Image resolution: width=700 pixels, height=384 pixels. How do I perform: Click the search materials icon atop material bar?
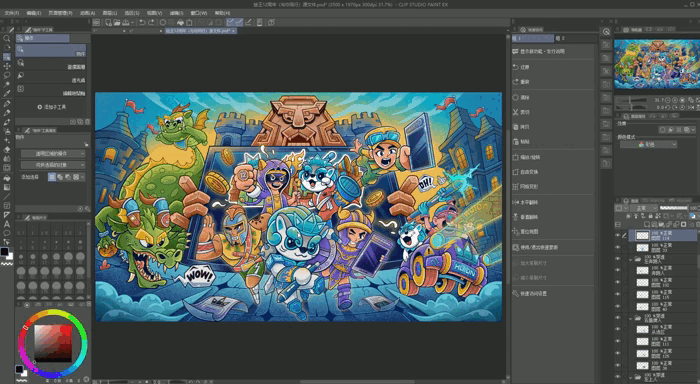pyautogui.click(x=606, y=32)
